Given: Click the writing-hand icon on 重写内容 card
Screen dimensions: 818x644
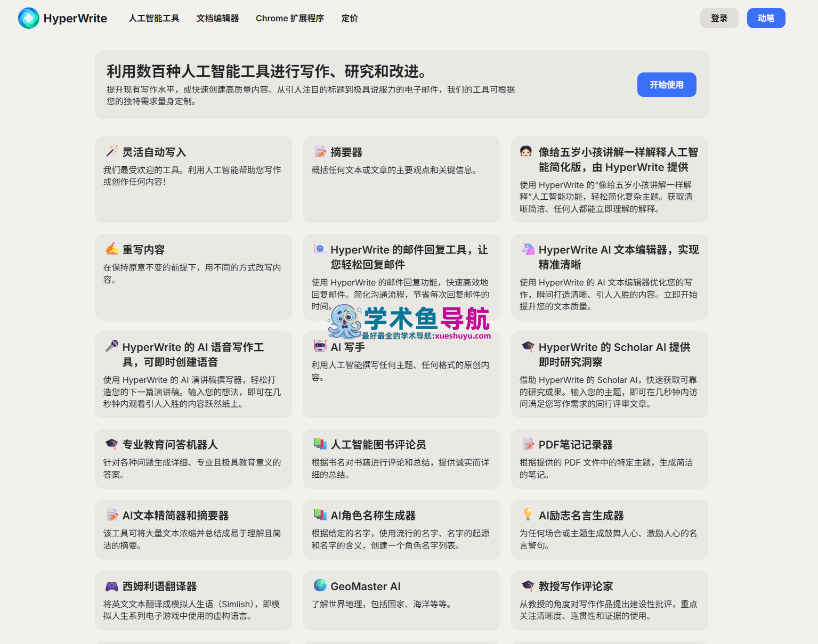Looking at the screenshot, I should (111, 248).
